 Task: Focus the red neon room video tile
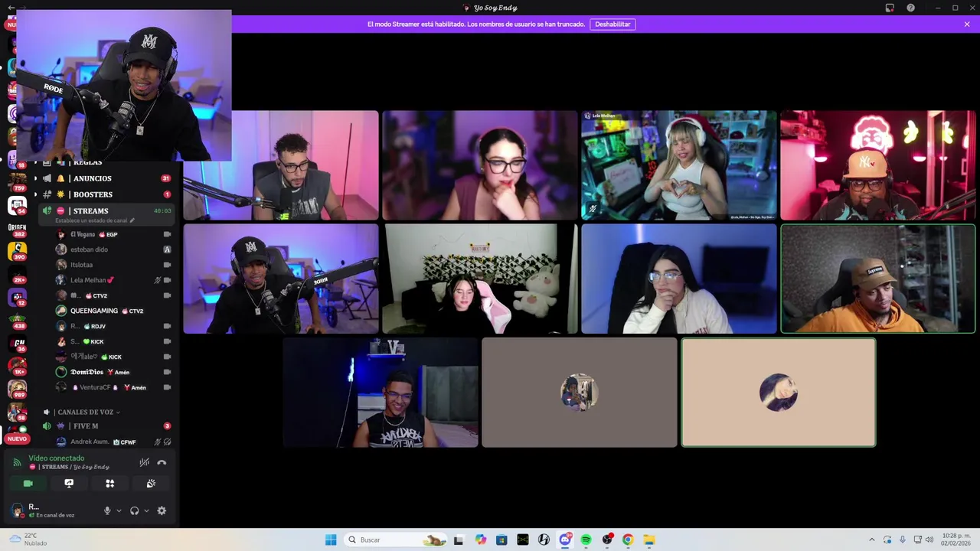878,165
